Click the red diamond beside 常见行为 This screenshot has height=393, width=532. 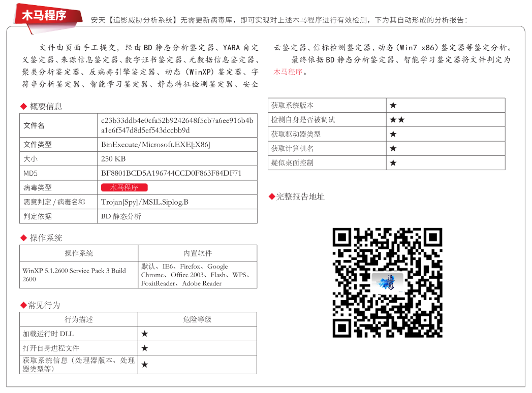(x=23, y=305)
